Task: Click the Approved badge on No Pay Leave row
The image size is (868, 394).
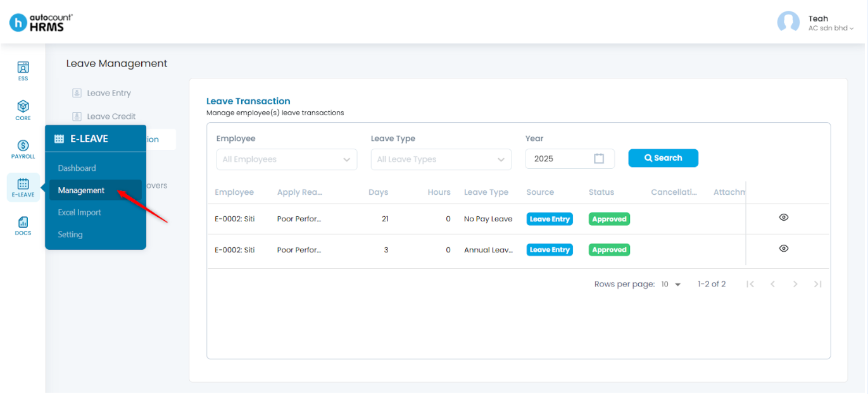Action: pos(609,219)
